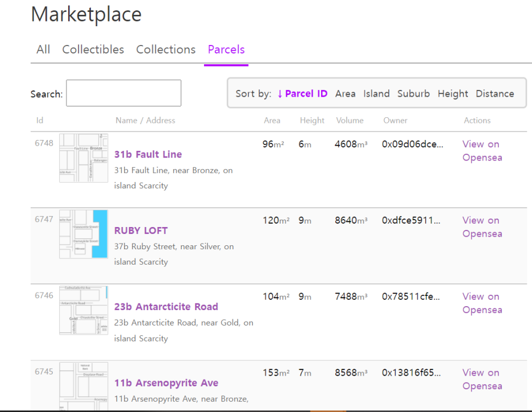The width and height of the screenshot is (532, 412).
Task: Click area value 153m²
Action: click(276, 373)
